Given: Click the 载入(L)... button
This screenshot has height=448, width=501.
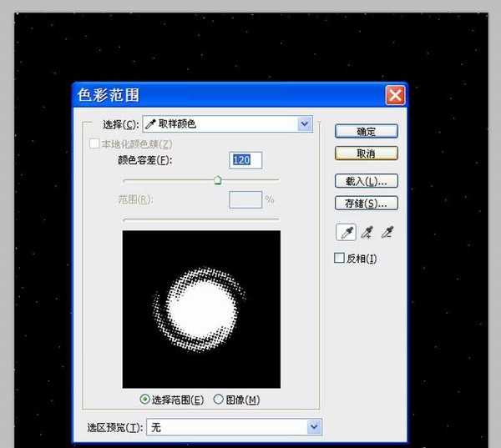Looking at the screenshot, I should tap(366, 181).
